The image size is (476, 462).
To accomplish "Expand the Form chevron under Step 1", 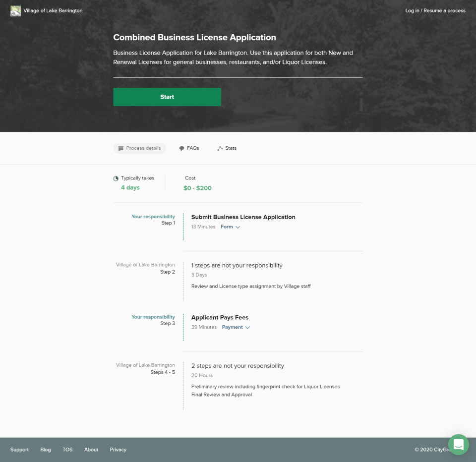I will point(238,227).
